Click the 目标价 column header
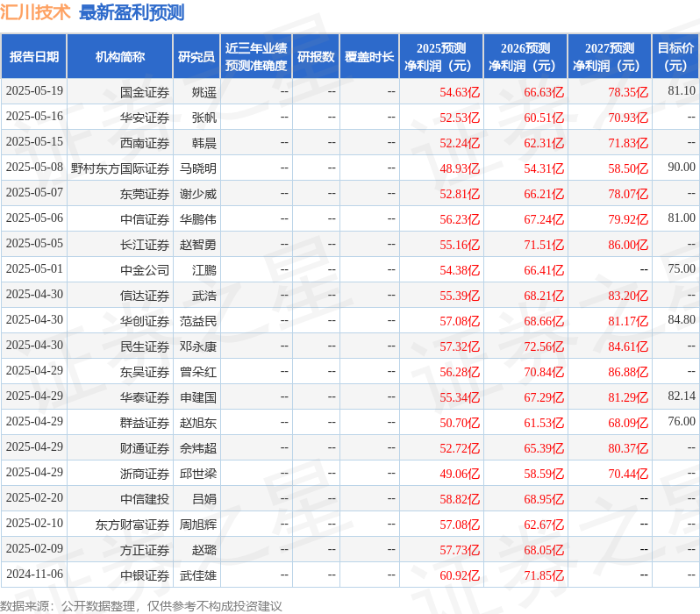The width and height of the screenshot is (700, 614). (675, 57)
